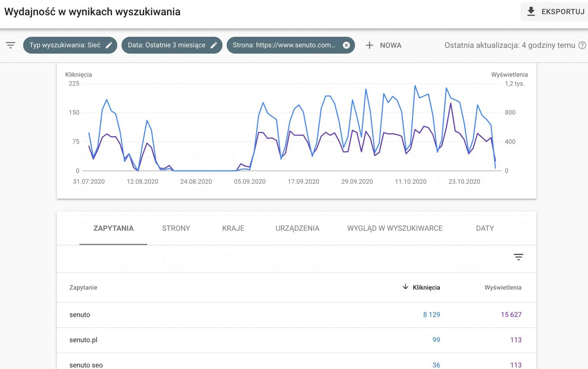Screen dimensions: 588x369
Task: Open the filter list icon beside chips
Action: click(11, 45)
